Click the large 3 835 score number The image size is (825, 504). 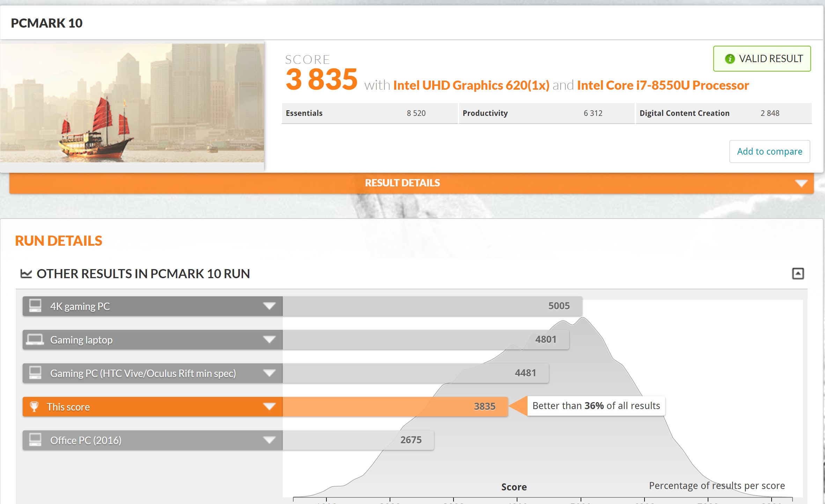322,80
